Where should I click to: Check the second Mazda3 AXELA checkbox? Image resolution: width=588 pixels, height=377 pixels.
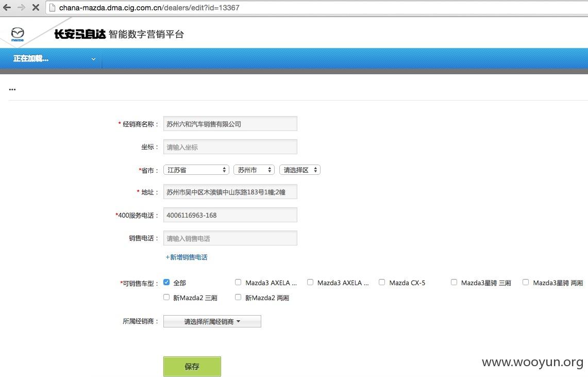(x=310, y=282)
